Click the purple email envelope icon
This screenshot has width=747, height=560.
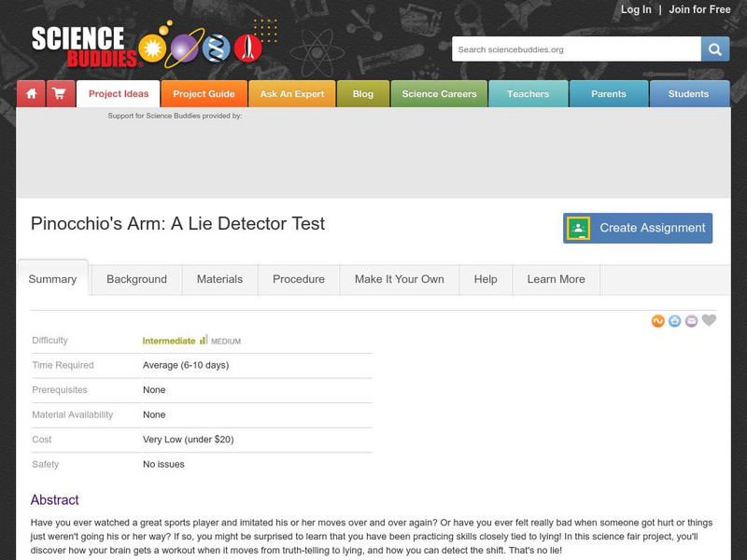point(691,321)
